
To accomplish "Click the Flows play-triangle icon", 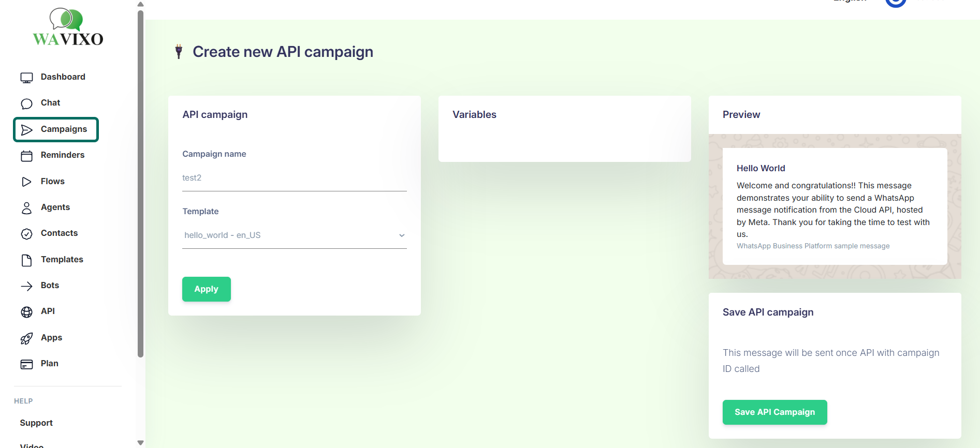I will click(26, 182).
